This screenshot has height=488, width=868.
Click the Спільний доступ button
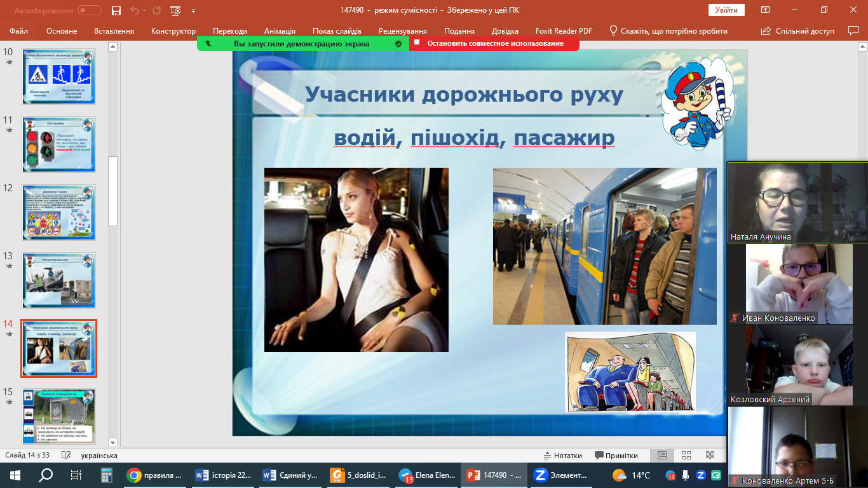pos(797,30)
